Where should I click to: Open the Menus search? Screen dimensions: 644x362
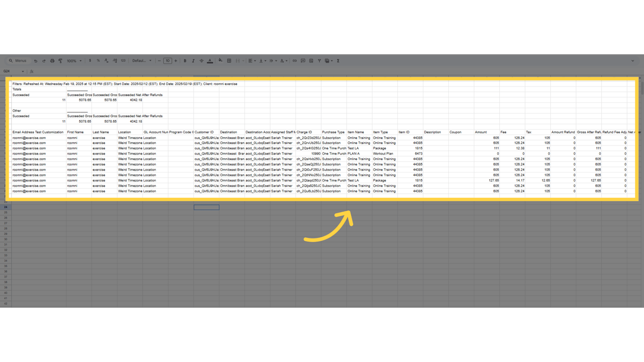18,60
